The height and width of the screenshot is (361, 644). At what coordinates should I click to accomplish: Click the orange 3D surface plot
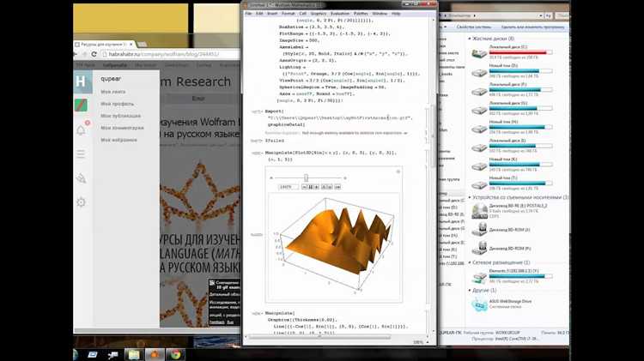point(339,242)
